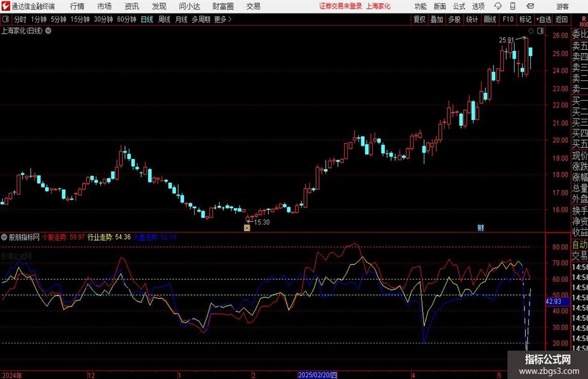588x379 pixels.
Task: Open the 资讯 menu
Action: (x=132, y=6)
